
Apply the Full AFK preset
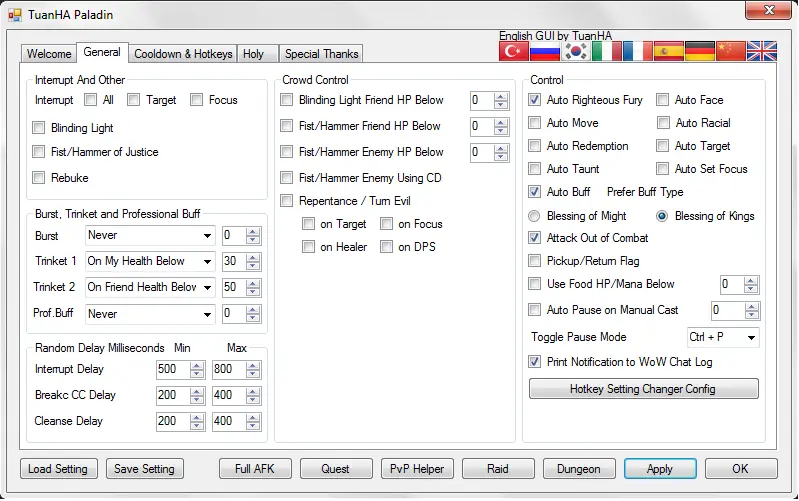255,469
